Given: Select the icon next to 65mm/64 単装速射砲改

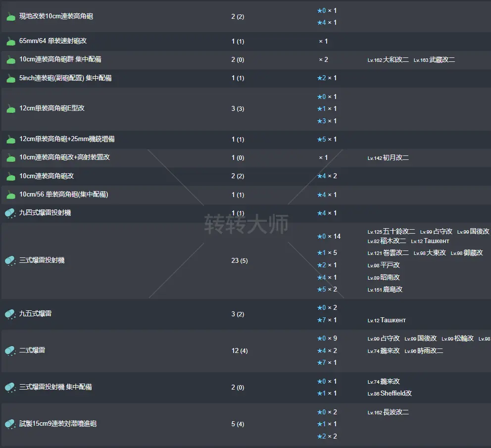Looking at the screenshot, I should coord(10,41).
